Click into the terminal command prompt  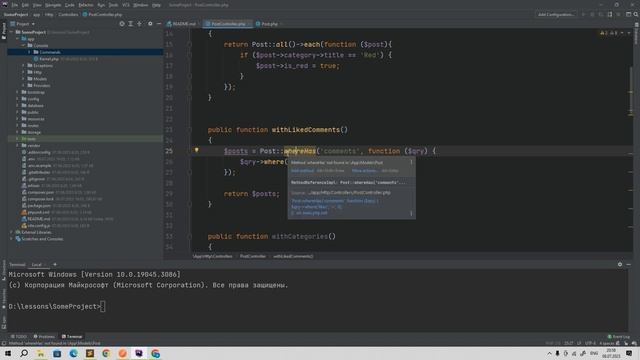tap(102, 307)
